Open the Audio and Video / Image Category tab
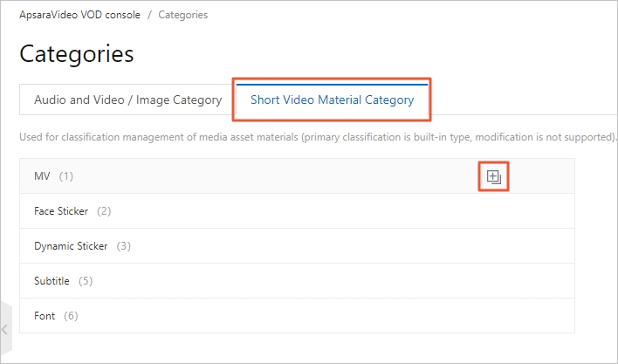The width and height of the screenshot is (618, 364). (x=127, y=100)
